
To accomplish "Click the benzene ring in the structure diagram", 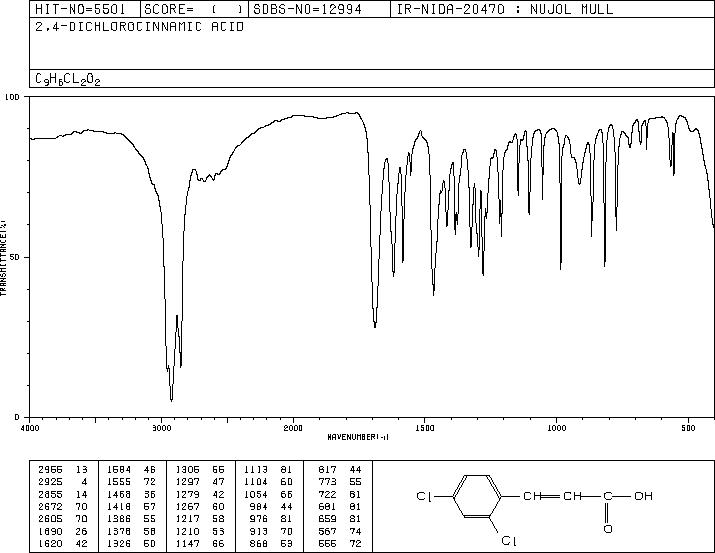I will tap(477, 496).
